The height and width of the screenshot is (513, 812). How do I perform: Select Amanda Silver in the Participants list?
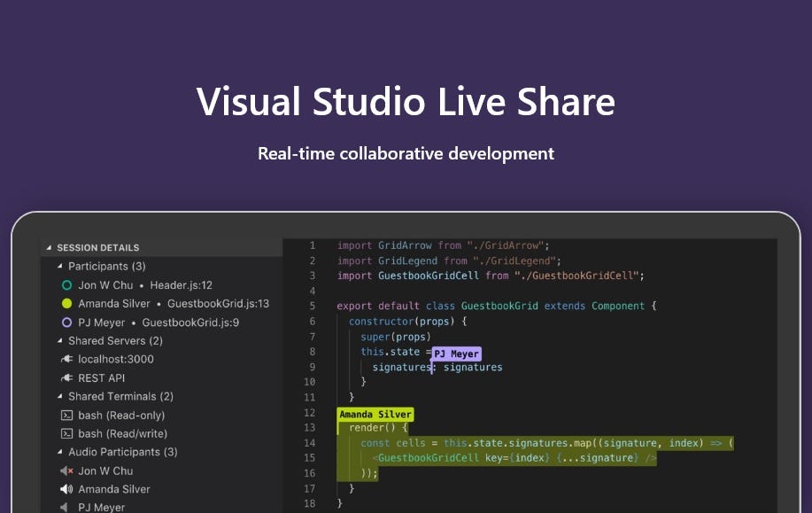click(x=113, y=303)
